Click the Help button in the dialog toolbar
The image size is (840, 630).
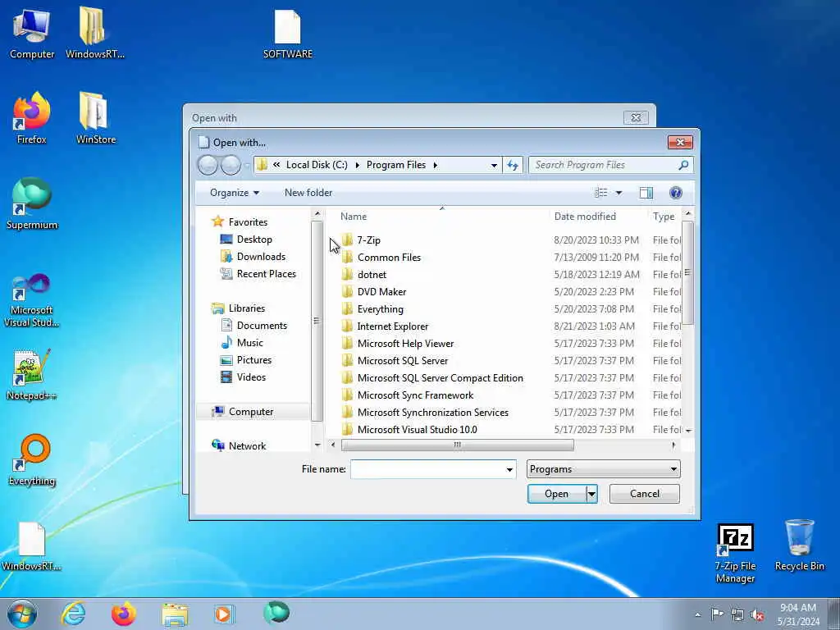coord(676,193)
